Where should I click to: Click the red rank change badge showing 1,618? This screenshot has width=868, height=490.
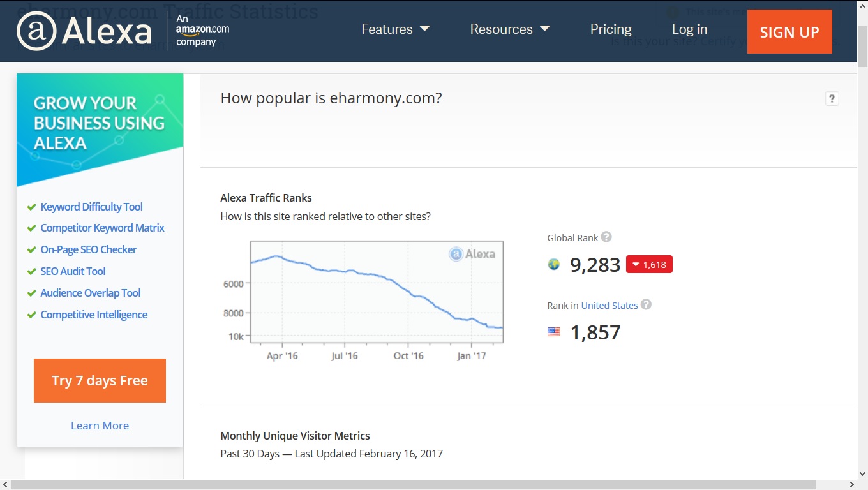point(649,264)
